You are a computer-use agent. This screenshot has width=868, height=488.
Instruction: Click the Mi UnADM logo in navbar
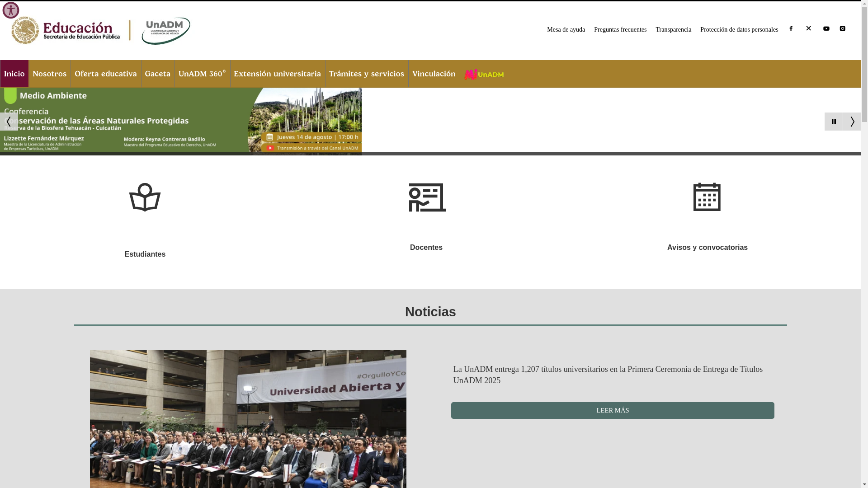click(x=484, y=74)
